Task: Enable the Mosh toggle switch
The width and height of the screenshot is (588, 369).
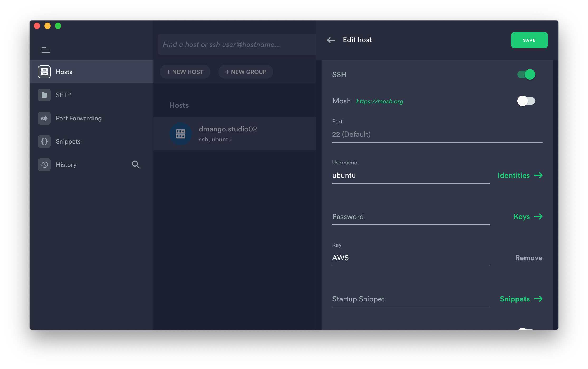Action: 526,101
